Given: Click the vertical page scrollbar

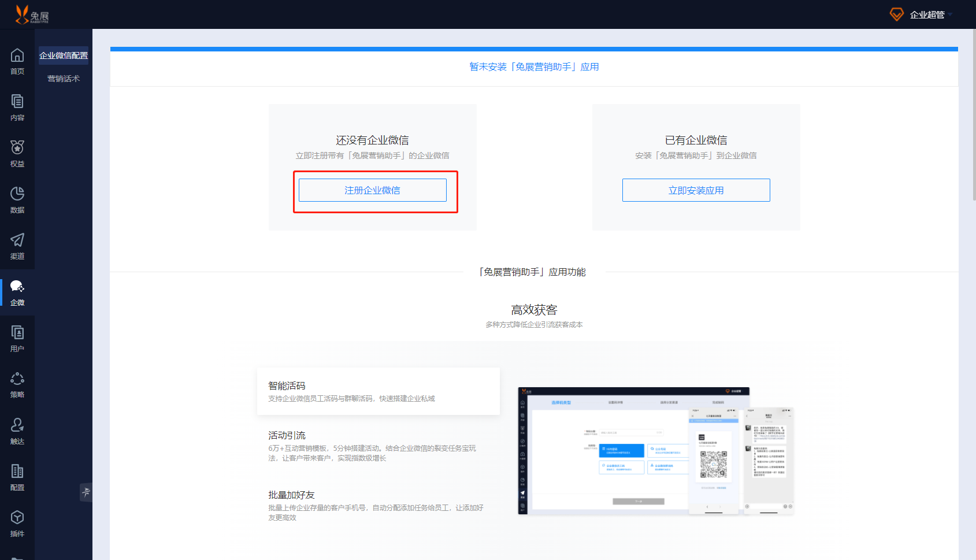Looking at the screenshot, I should pos(974,116).
